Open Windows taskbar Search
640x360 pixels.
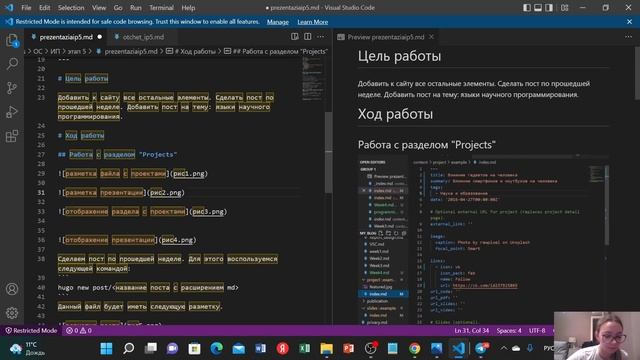129,349
